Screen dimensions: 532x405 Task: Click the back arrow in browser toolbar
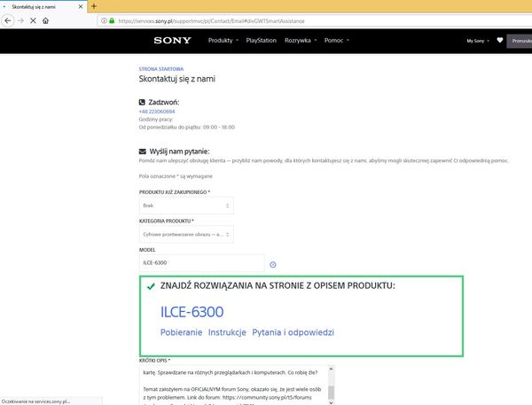click(x=8, y=20)
